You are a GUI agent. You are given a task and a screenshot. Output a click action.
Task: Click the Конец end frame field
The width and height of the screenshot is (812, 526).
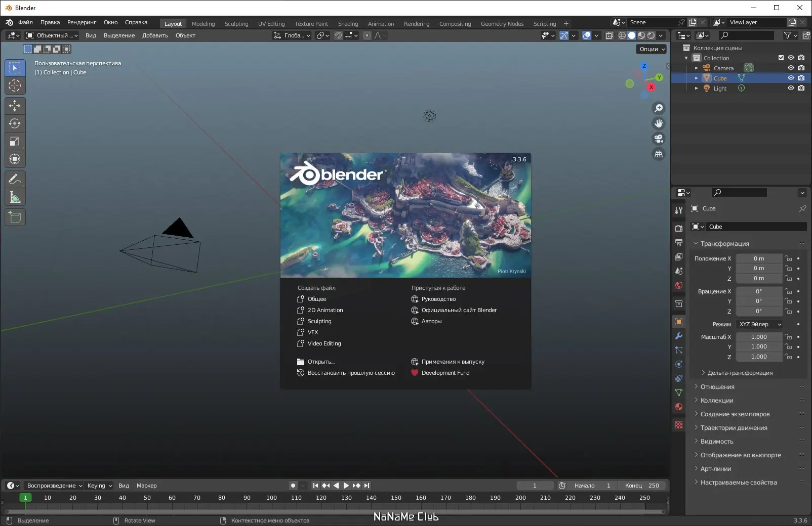click(642, 486)
